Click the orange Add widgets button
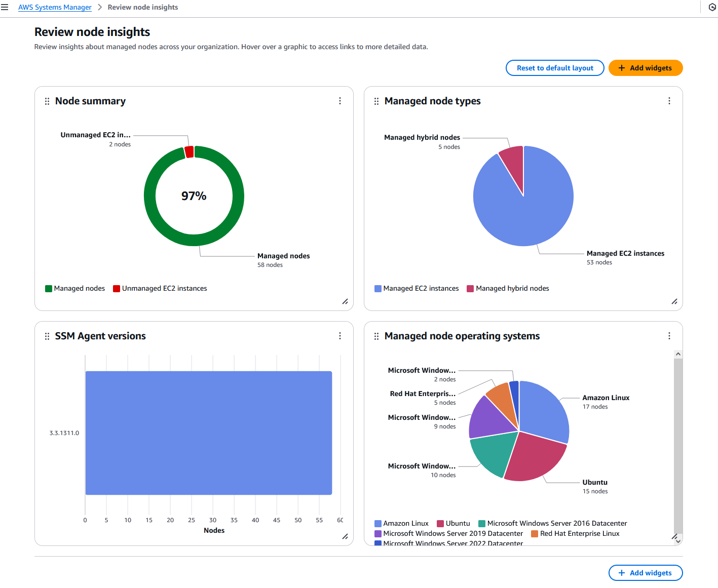This screenshot has height=588, width=718. pos(646,68)
